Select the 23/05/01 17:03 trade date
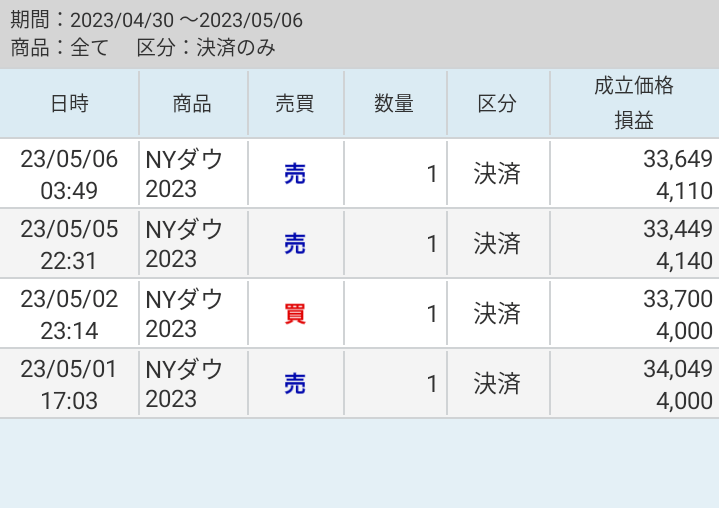This screenshot has height=508, width=719. click(x=69, y=384)
